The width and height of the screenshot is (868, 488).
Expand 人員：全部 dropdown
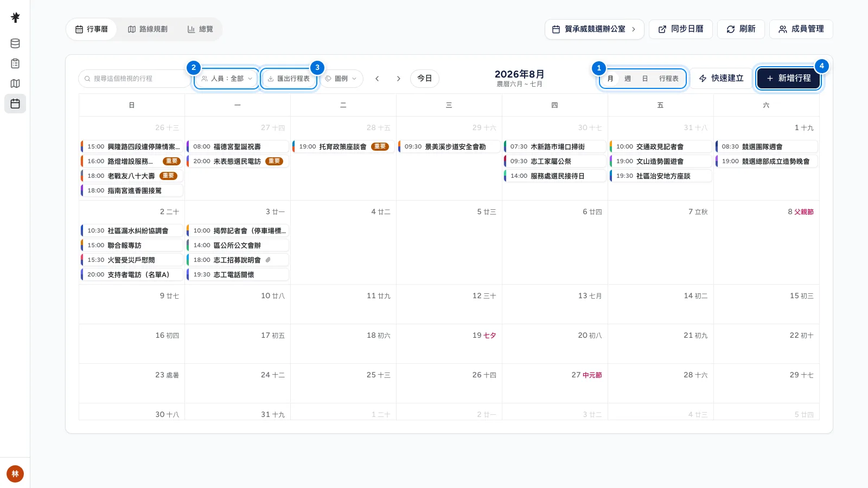point(227,79)
